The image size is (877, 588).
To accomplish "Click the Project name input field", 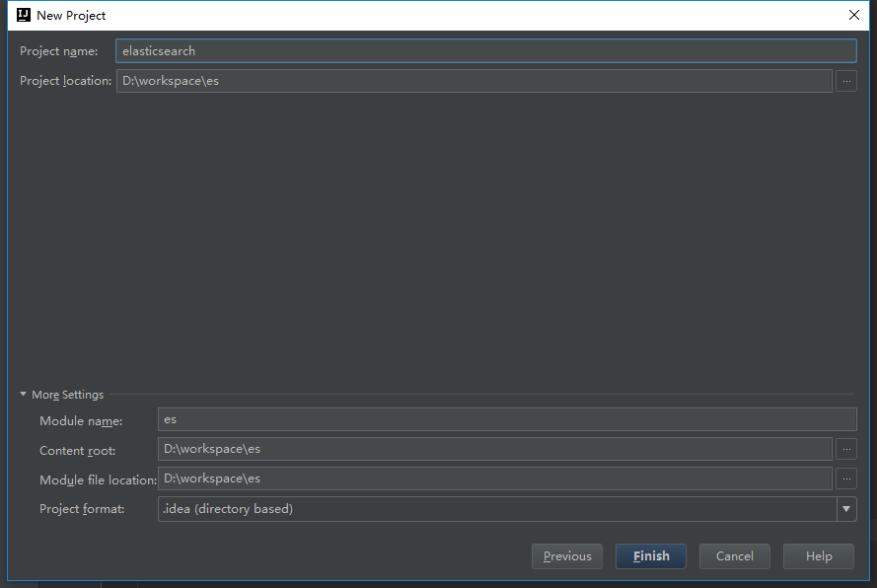I will click(x=486, y=51).
